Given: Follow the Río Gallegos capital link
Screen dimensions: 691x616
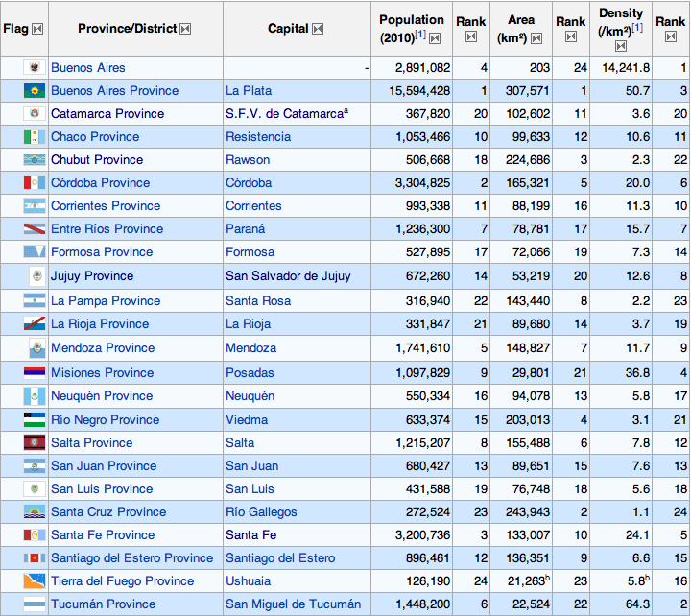Looking at the screenshot, I should [261, 512].
